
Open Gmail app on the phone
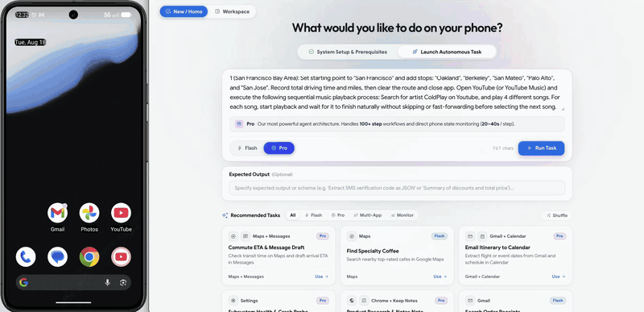coord(57,213)
